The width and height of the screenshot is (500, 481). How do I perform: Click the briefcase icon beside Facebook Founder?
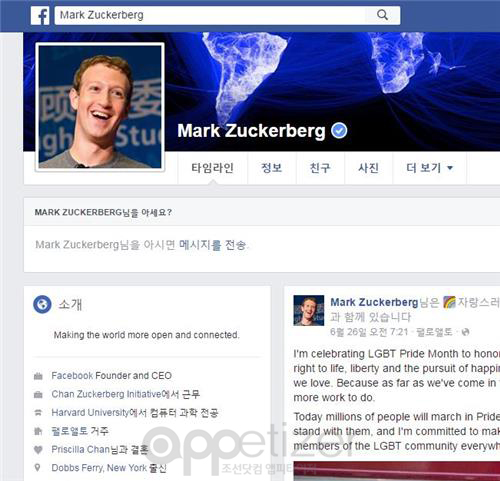coord(38,376)
